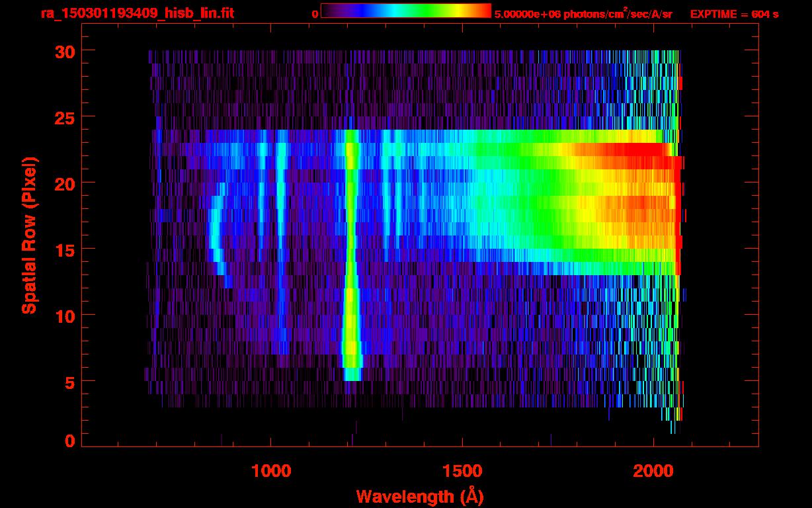Click the y-axis tick label 0
This screenshot has height=508, width=812.
[69, 441]
